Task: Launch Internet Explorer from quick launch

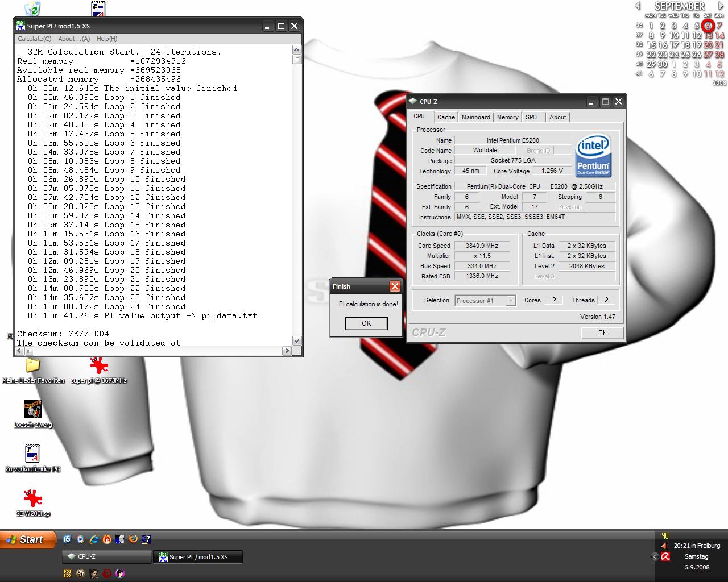Action: (x=93, y=539)
